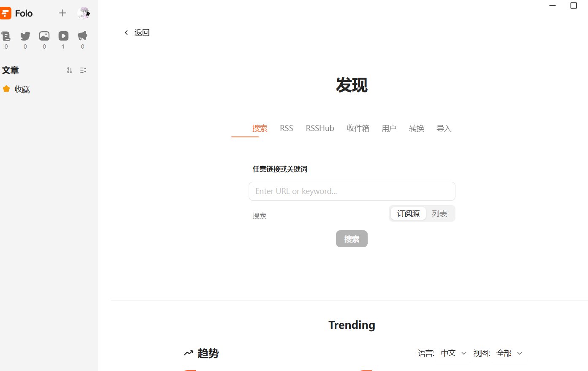
Task: Open the user avatar profile menu
Action: click(84, 13)
